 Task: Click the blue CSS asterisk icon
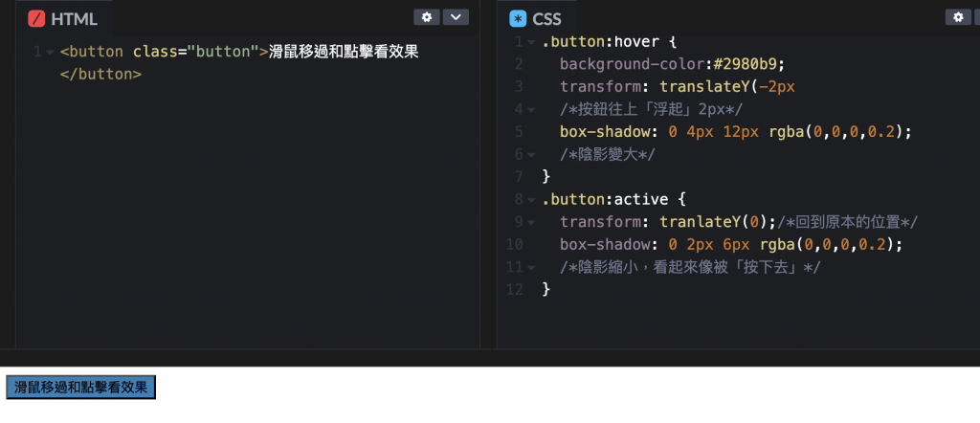pos(518,19)
